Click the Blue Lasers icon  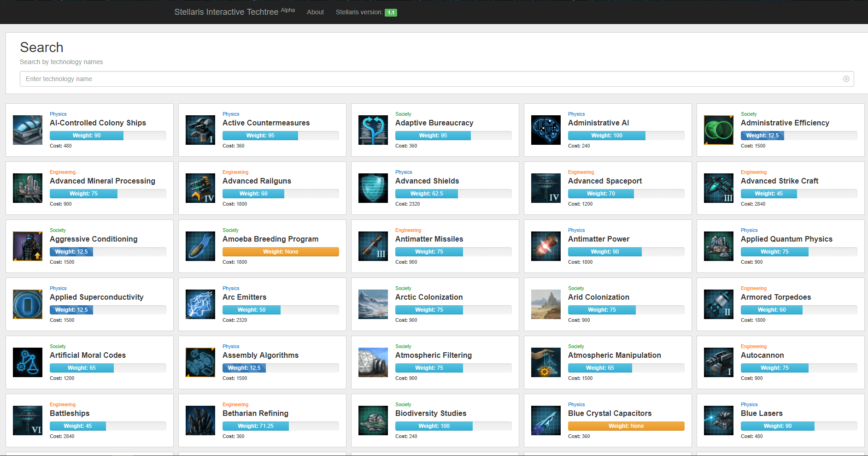point(719,420)
